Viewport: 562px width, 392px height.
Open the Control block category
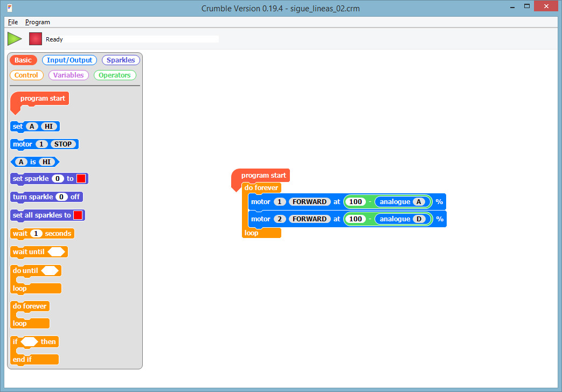[26, 75]
